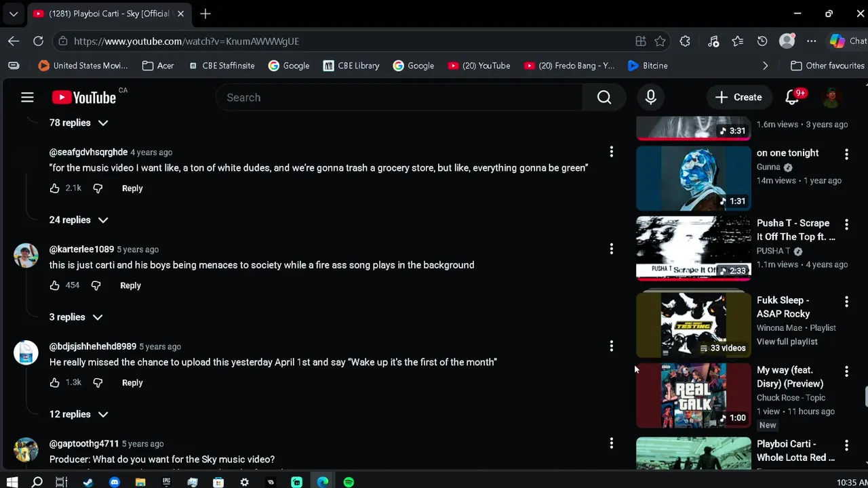
Task: Open more options for 'on one tonight' video
Action: [x=846, y=155]
